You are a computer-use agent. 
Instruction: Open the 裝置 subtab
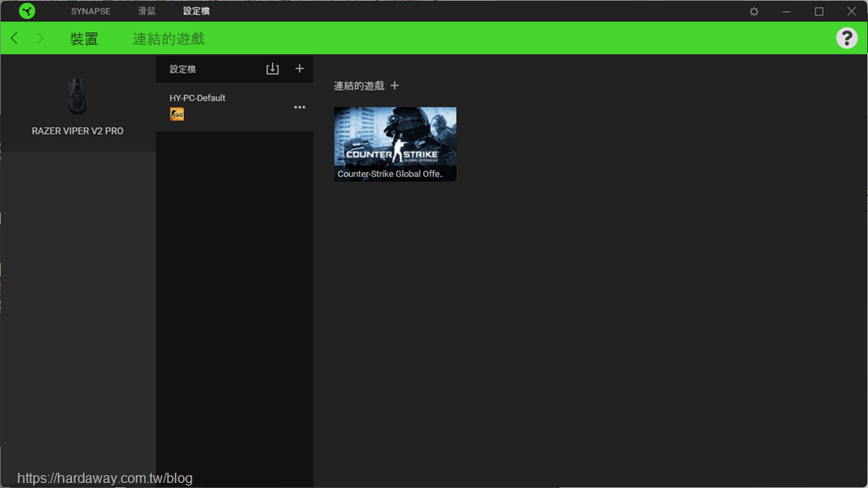click(x=84, y=39)
